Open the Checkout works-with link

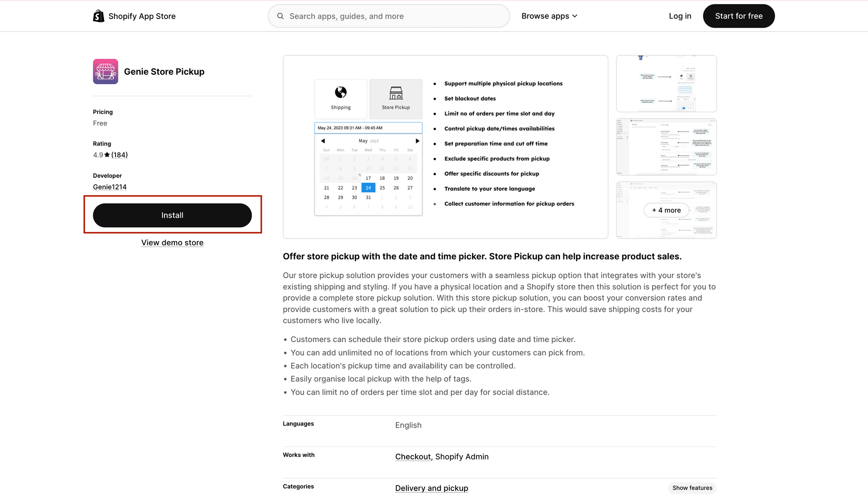412,457
